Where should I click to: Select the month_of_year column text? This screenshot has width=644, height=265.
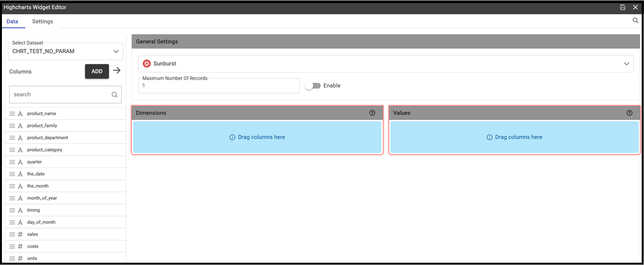coord(42,198)
